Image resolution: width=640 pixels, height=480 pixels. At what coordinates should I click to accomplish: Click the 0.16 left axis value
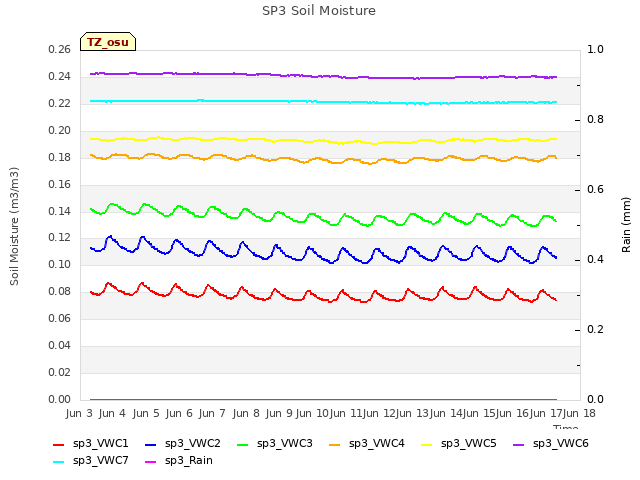point(60,184)
